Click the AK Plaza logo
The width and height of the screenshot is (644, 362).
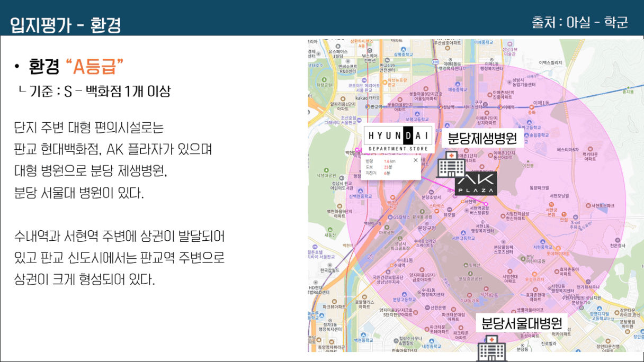[476, 183]
